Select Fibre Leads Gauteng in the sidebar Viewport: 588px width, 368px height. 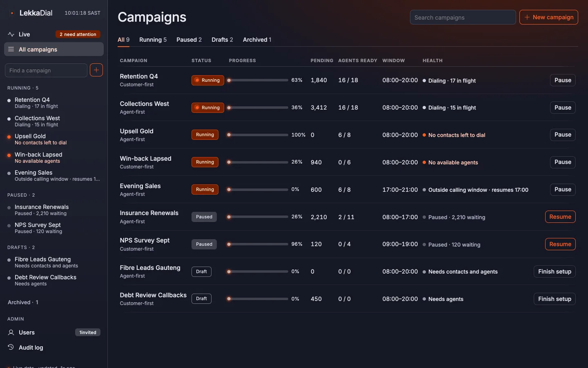(54, 262)
